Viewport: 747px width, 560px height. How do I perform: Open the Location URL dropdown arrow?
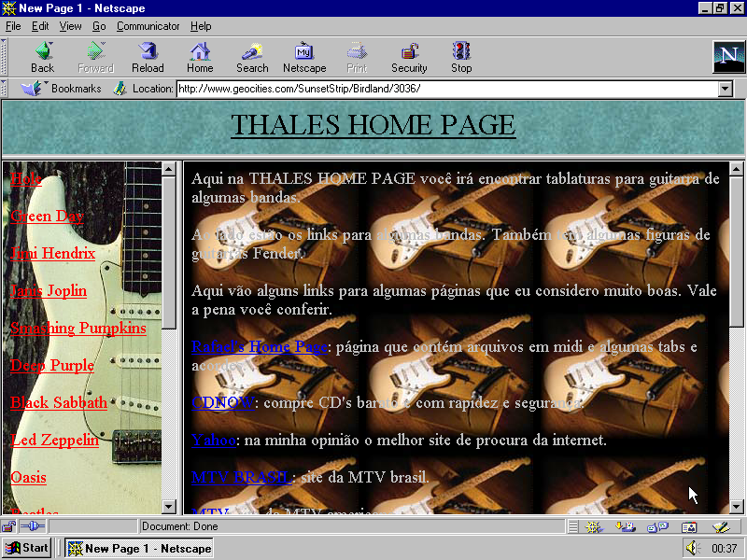point(726,89)
